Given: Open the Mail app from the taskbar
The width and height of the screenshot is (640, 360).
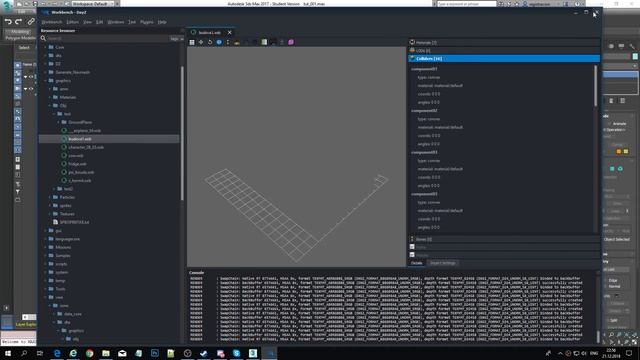Looking at the screenshot, I should [x=122, y=353].
